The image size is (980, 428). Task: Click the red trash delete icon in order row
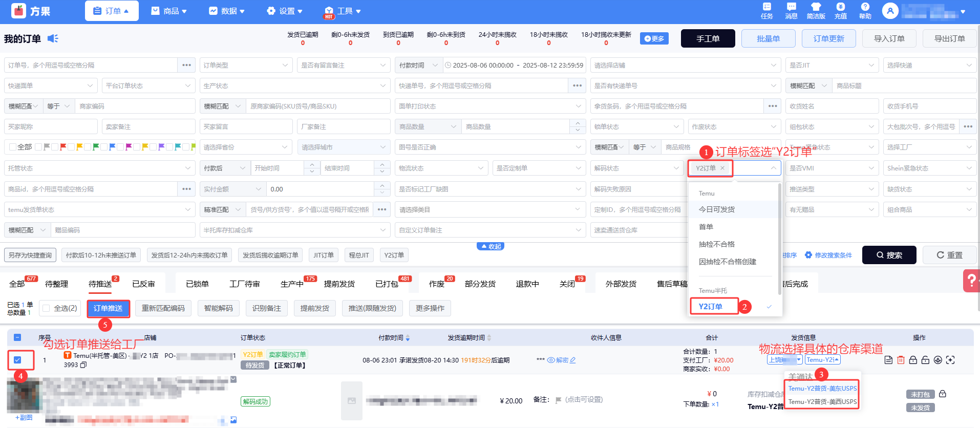[x=901, y=360]
